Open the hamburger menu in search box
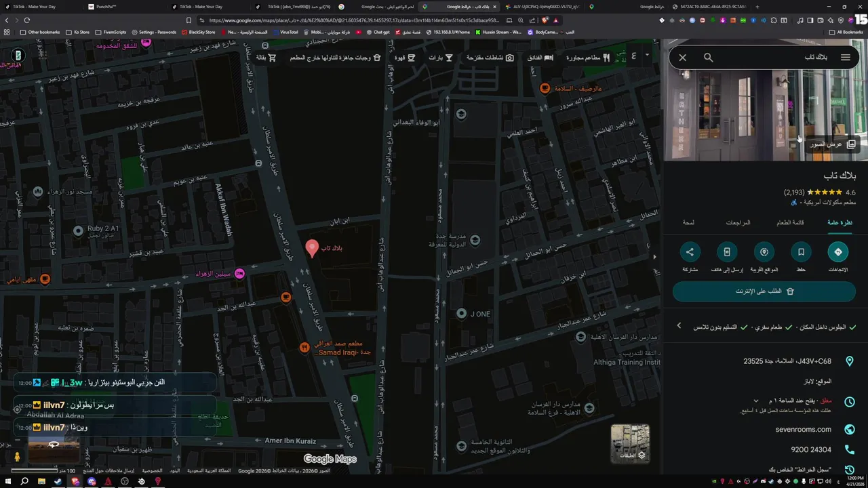The height and width of the screenshot is (488, 868). point(845,58)
